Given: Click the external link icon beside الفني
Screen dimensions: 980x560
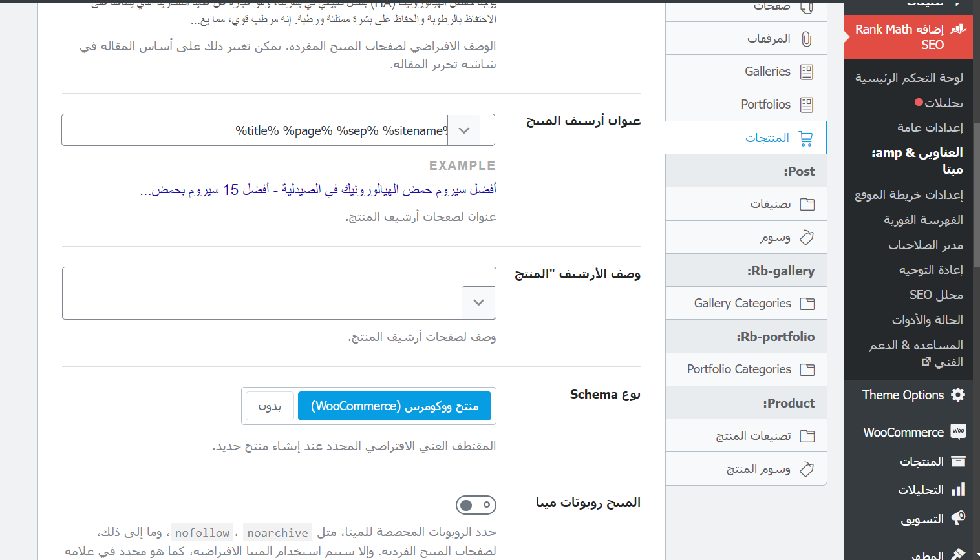Looking at the screenshot, I should tap(926, 362).
